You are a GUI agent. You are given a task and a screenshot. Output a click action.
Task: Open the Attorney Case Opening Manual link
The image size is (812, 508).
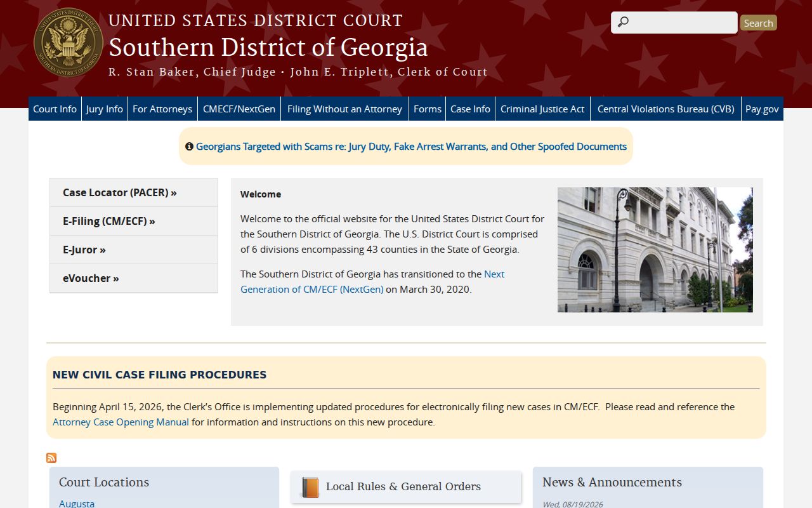click(x=121, y=422)
